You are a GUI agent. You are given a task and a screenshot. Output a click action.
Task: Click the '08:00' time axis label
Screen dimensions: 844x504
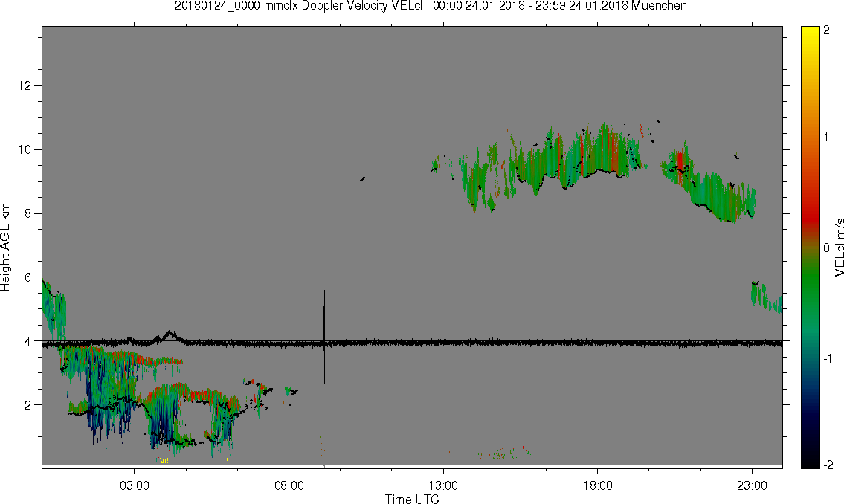pos(289,485)
